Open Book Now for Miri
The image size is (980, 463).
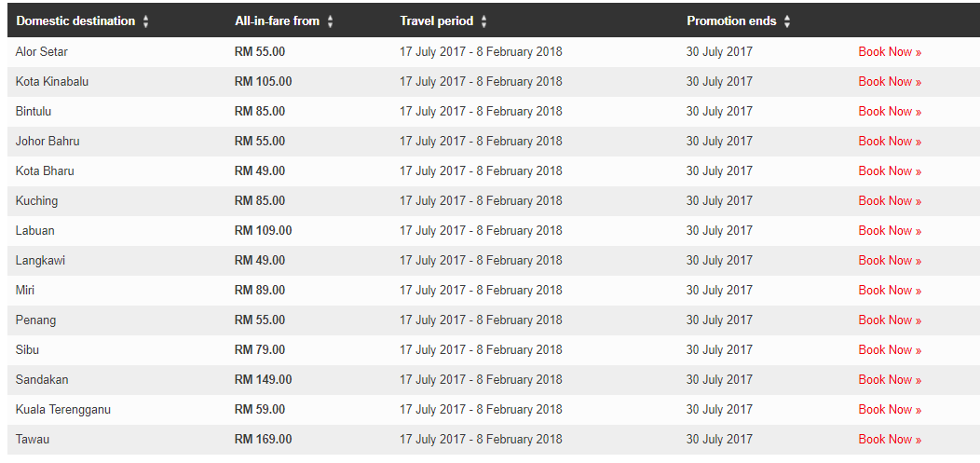889,291
